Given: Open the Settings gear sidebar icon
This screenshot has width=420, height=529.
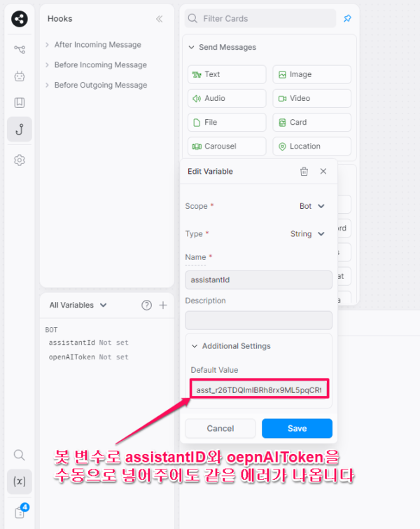Looking at the screenshot, I should pos(20,160).
